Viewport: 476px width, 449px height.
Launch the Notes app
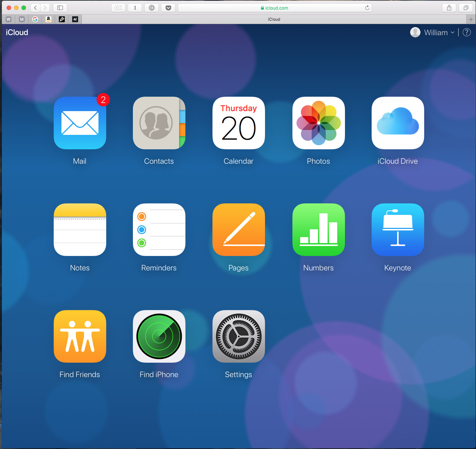pyautogui.click(x=80, y=230)
